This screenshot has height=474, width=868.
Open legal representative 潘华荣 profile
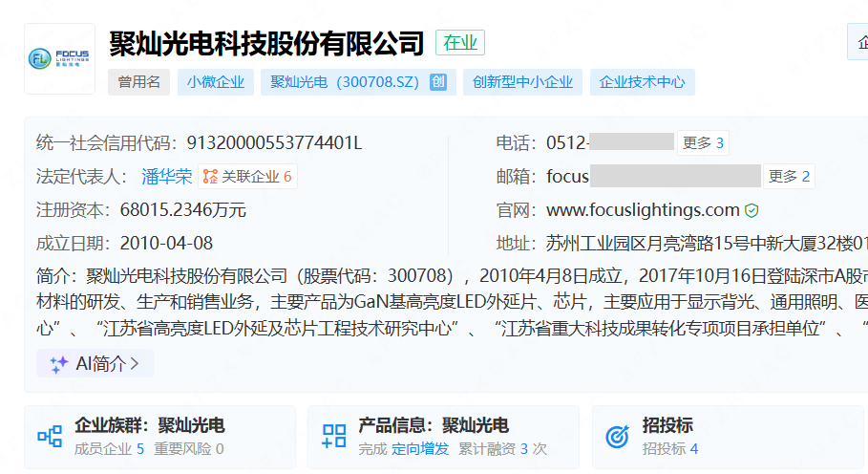pos(166,177)
